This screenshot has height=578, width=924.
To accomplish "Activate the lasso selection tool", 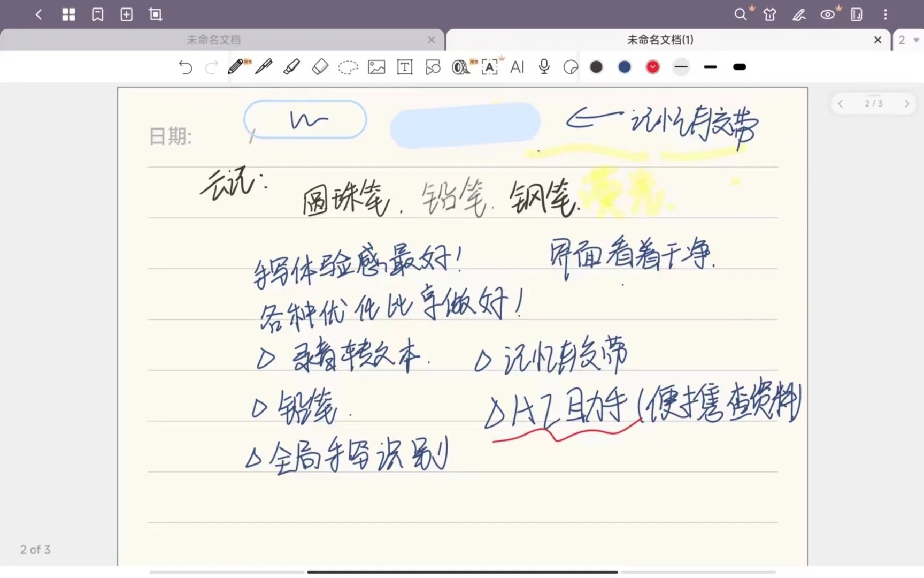I will [x=348, y=67].
